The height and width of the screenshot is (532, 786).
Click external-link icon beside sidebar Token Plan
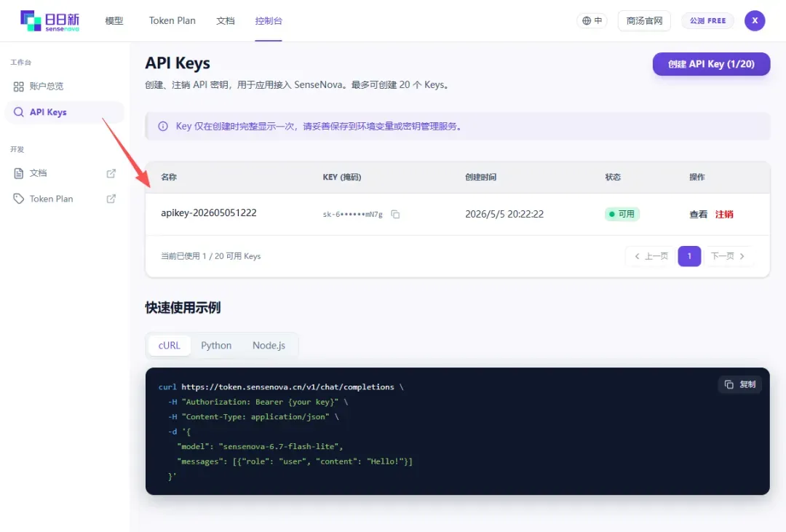pos(111,199)
